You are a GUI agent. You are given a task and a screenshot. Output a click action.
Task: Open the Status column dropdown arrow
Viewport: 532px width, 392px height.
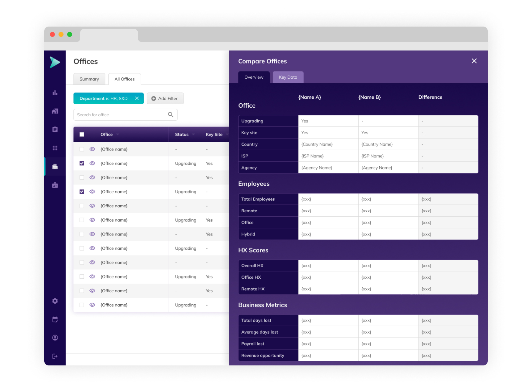tap(194, 135)
